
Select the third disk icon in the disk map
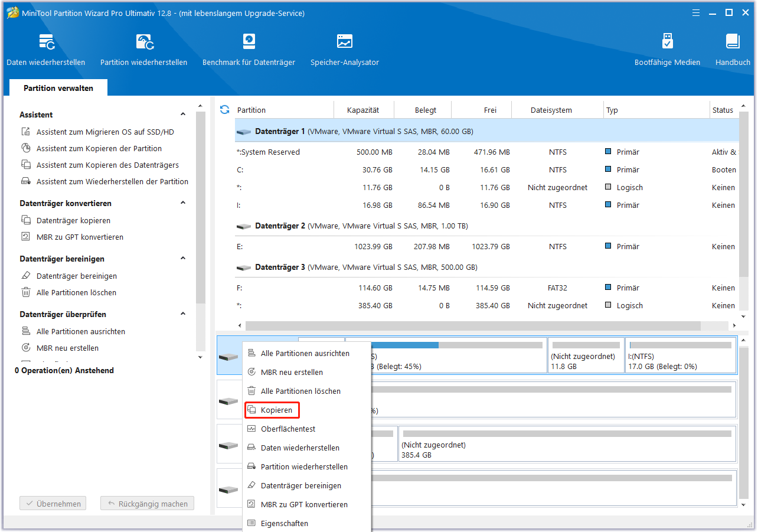tap(228, 445)
